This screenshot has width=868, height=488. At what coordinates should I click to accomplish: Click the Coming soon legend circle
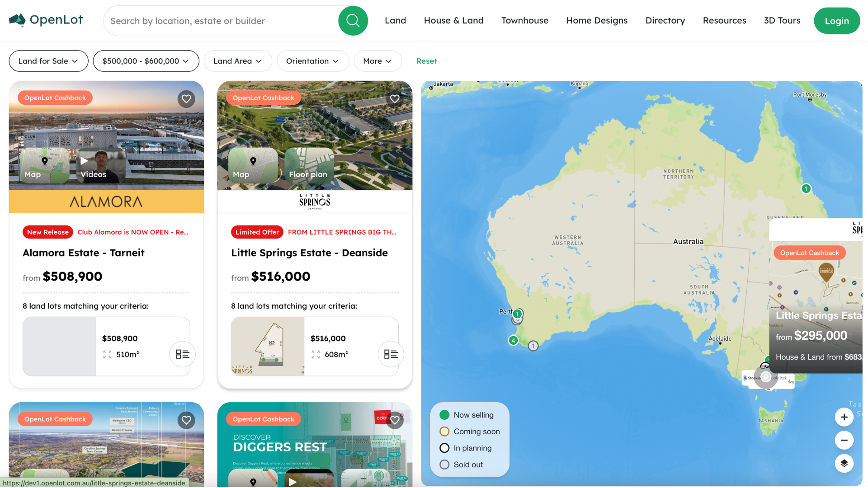pos(444,432)
